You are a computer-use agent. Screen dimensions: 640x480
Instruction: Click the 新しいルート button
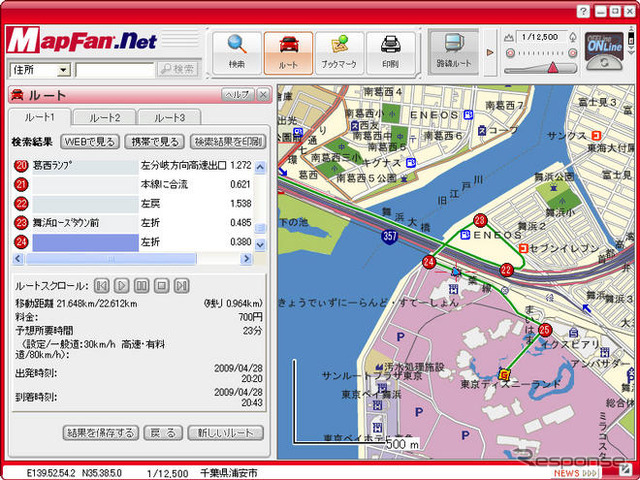pos(226,433)
